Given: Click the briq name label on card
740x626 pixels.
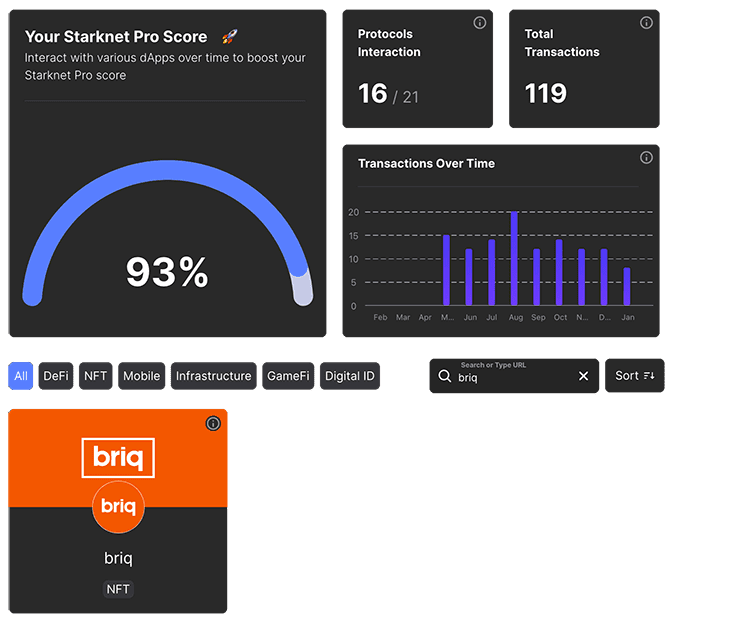Looking at the screenshot, I should click(118, 558).
